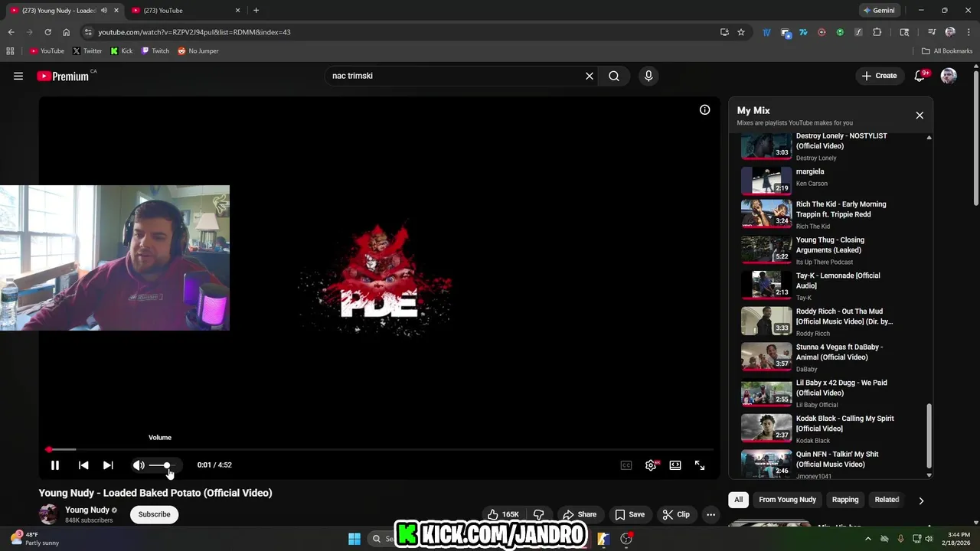Enter fullscreen mode on the player

(700, 465)
